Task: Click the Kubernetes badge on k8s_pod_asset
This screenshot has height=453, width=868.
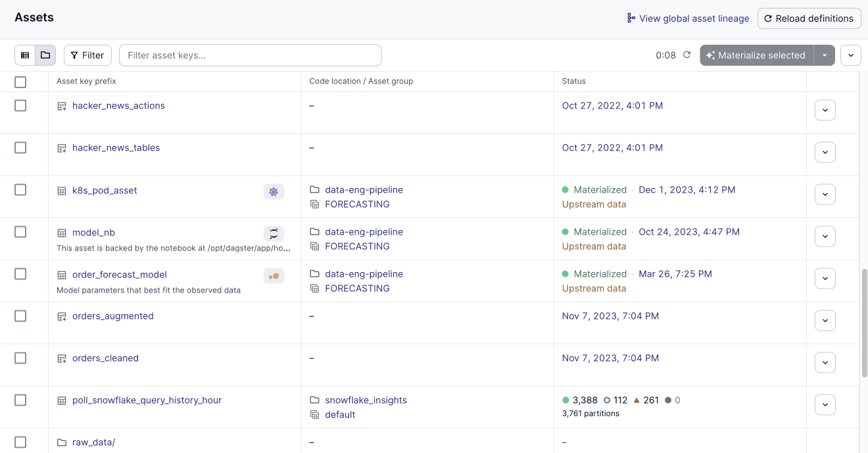Action: tap(274, 191)
